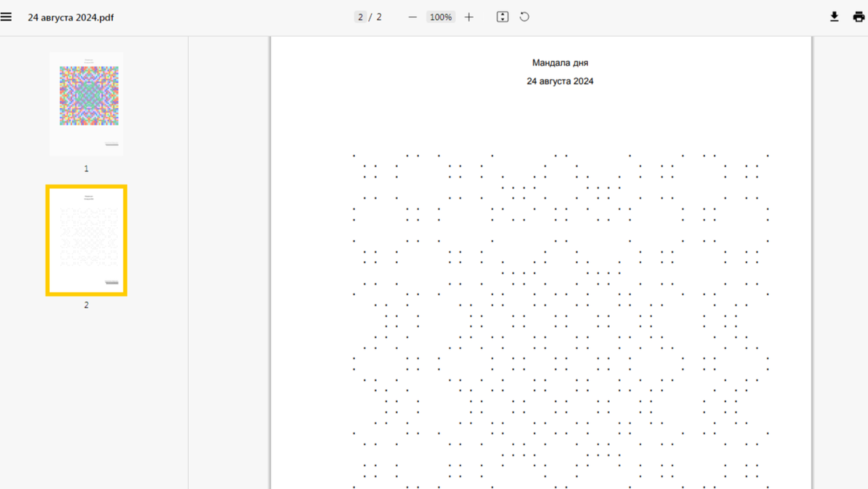Click the 100% zoom level field
The width and height of the screenshot is (868, 489).
pos(441,17)
